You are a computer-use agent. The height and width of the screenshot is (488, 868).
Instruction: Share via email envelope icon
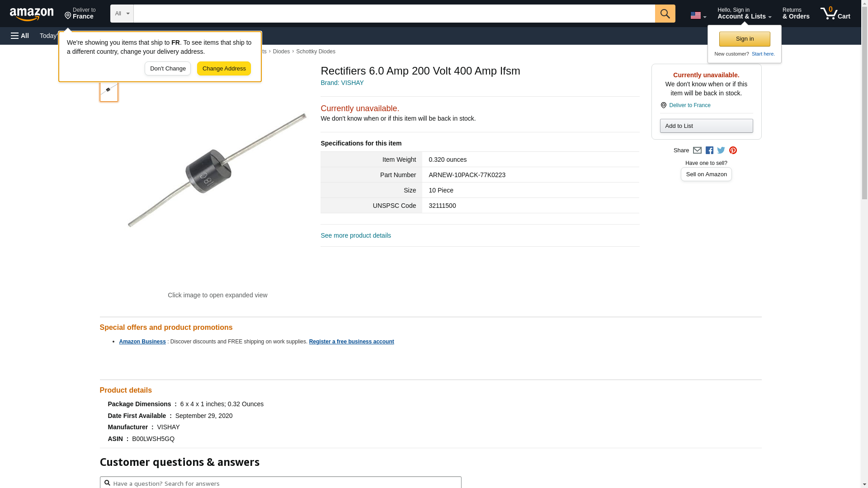pos(697,150)
